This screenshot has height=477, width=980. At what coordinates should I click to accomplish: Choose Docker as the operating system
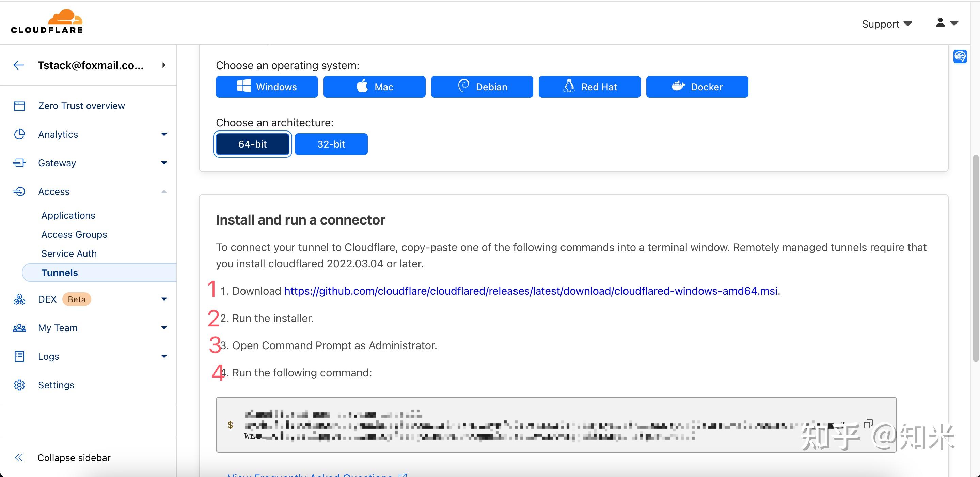pos(697,87)
